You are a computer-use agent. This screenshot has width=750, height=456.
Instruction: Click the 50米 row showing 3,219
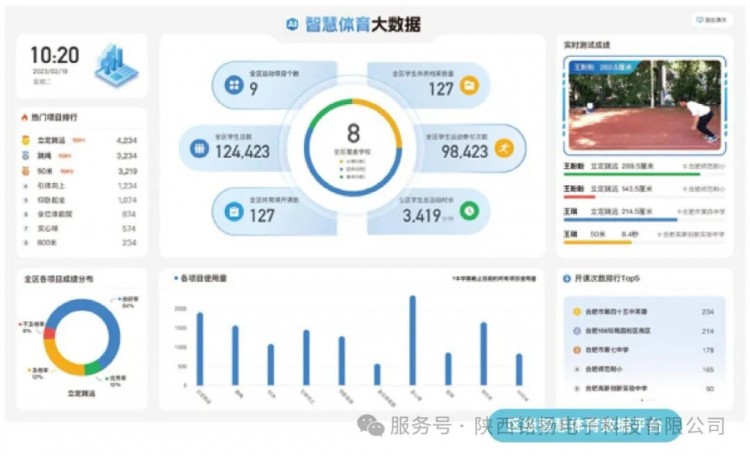pos(79,171)
